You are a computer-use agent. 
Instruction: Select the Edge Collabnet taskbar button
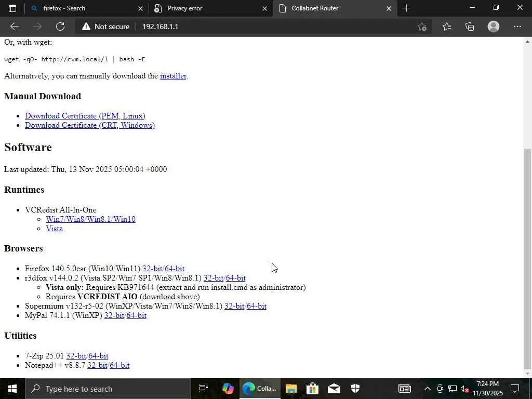coord(261,389)
